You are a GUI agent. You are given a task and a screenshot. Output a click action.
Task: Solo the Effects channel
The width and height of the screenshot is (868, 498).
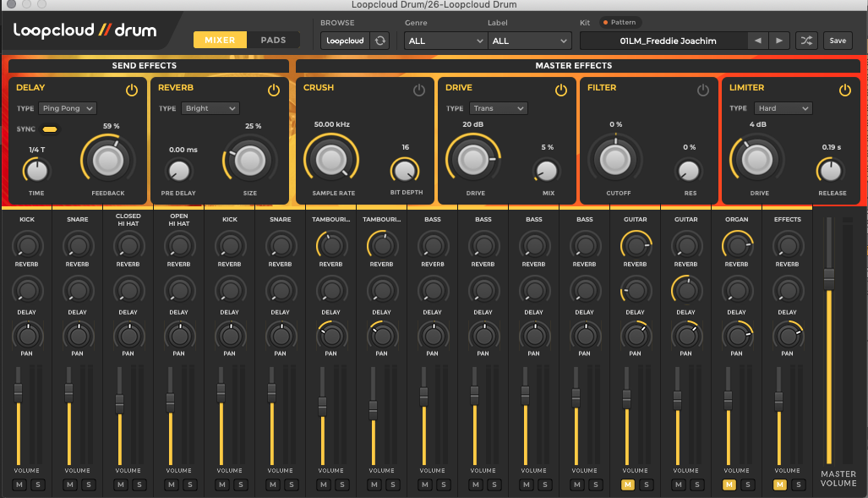tap(798, 484)
